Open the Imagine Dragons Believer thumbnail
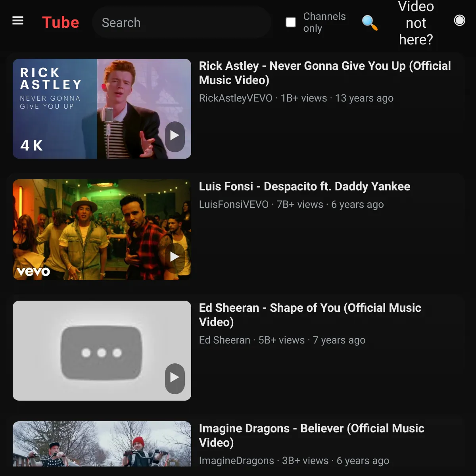Image resolution: width=476 pixels, height=476 pixels. pos(102,444)
